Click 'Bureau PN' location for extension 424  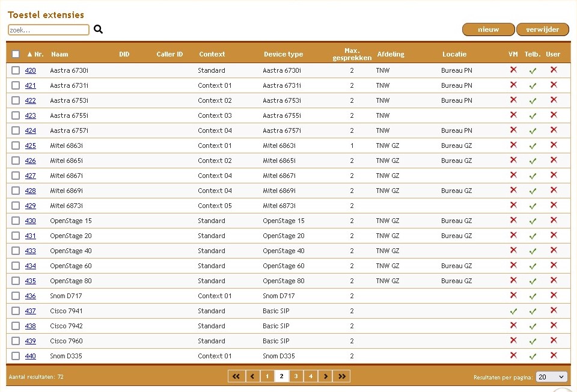point(456,130)
